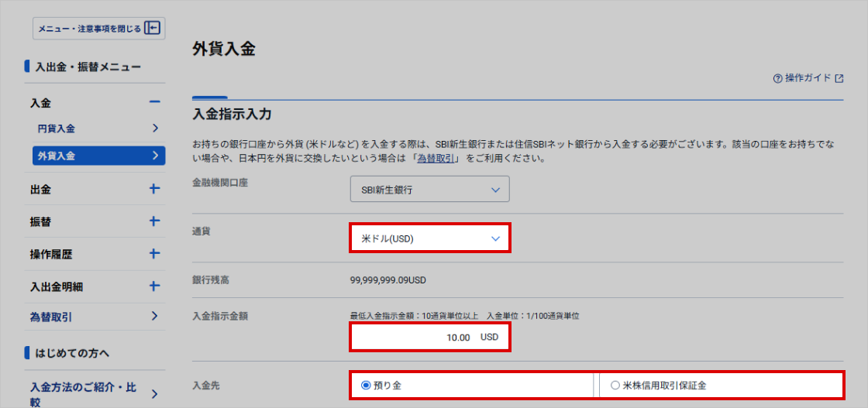
Task: Expand 振替 with its plus icon
Action: [154, 221]
